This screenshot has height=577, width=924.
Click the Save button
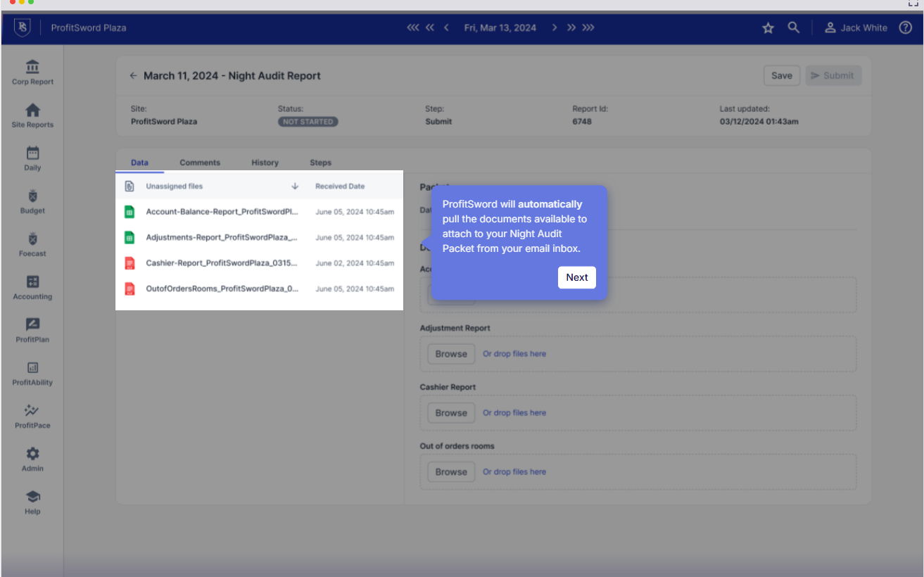click(x=781, y=76)
